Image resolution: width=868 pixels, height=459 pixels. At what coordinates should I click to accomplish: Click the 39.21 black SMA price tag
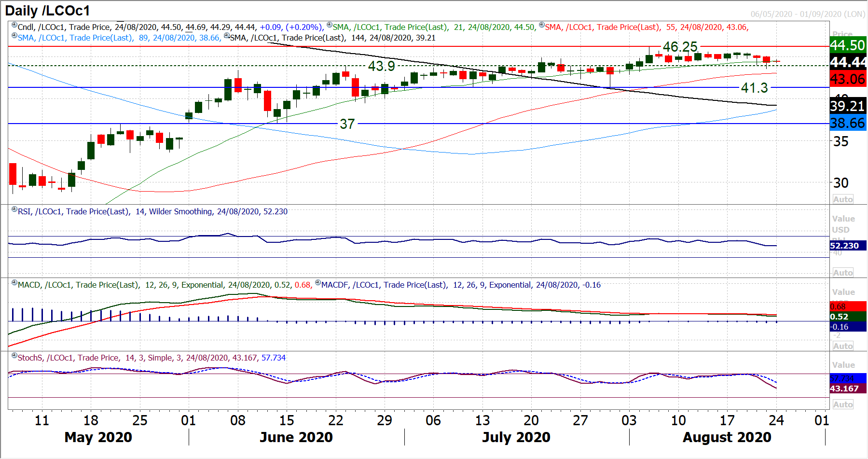848,106
